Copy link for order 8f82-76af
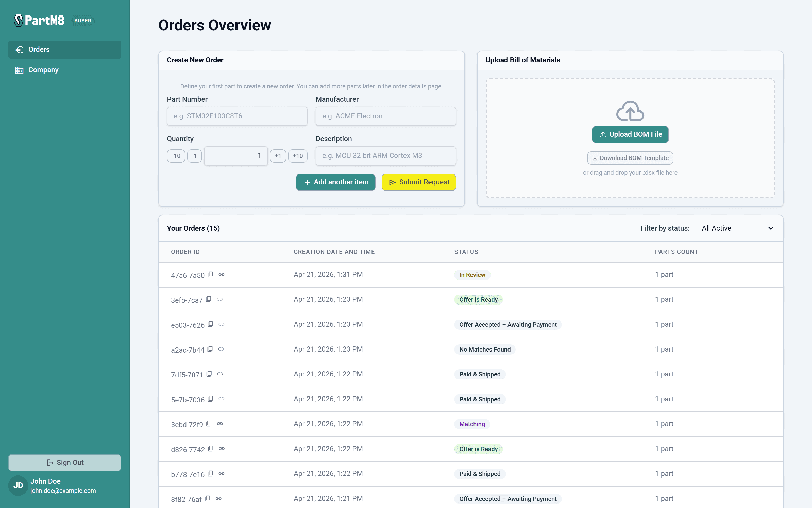Viewport: 812px width, 508px height. (x=218, y=498)
